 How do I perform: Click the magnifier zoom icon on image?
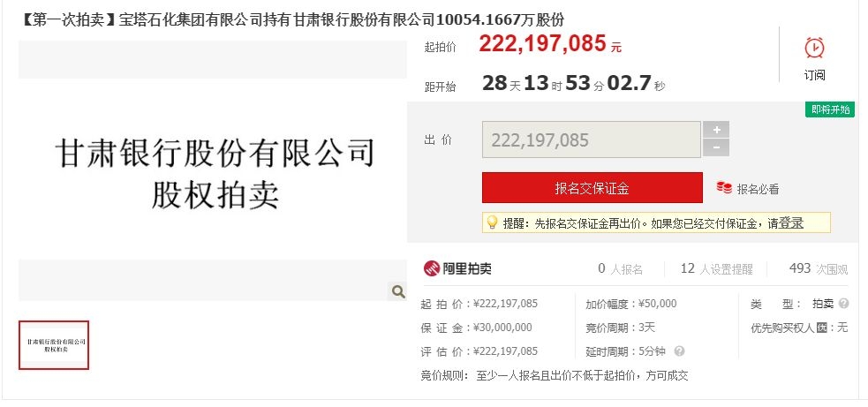coord(397,291)
